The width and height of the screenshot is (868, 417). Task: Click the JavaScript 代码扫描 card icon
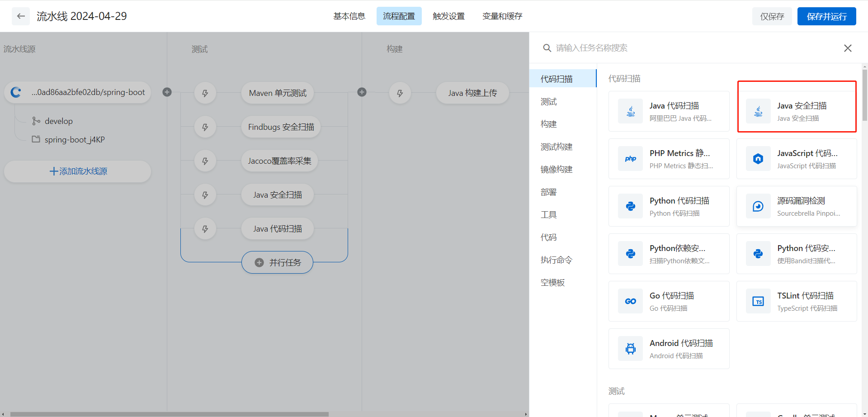(x=758, y=159)
